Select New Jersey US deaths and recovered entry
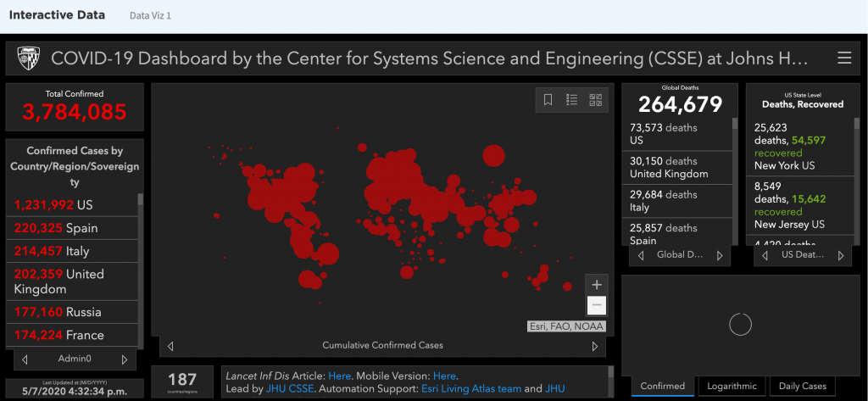 pyautogui.click(x=800, y=205)
